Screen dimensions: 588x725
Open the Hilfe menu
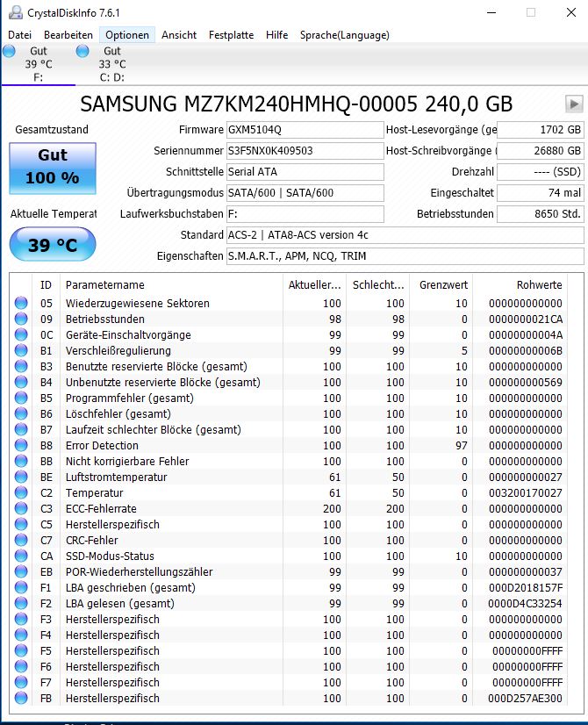277,35
